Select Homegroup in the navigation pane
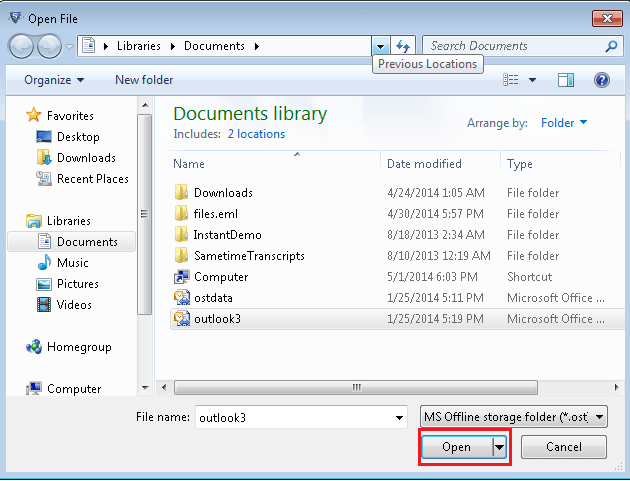Viewport: 630px width, 481px height. (x=79, y=346)
